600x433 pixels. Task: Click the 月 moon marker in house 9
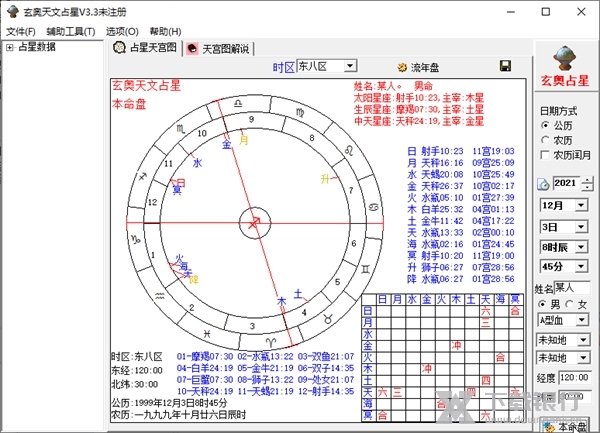(244, 140)
